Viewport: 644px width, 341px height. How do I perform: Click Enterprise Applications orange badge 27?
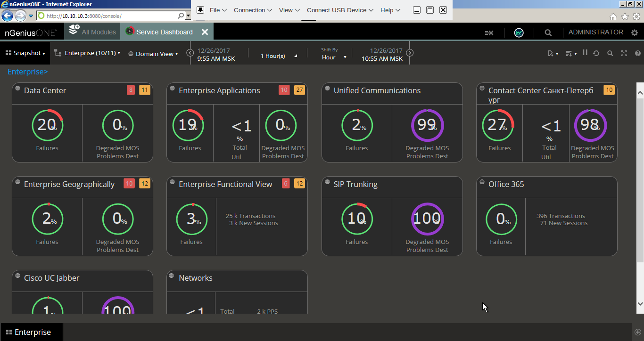coord(299,90)
